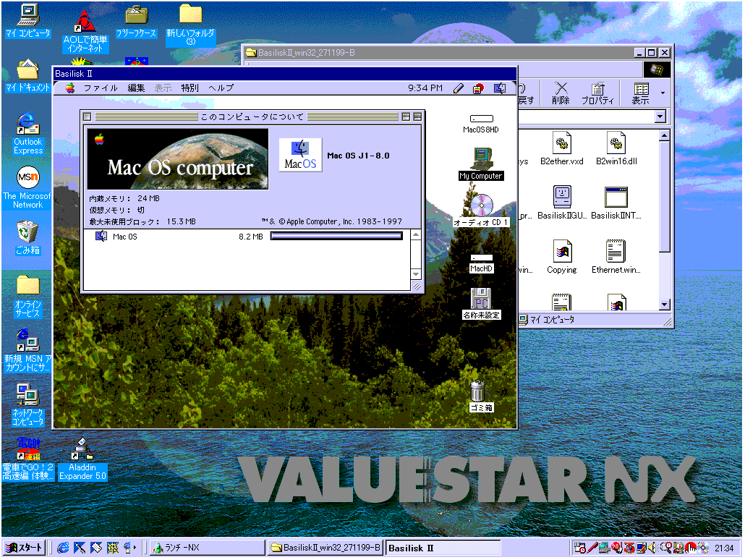
Task: Click the Windows logo throbber in Explorer
Action: click(x=657, y=69)
